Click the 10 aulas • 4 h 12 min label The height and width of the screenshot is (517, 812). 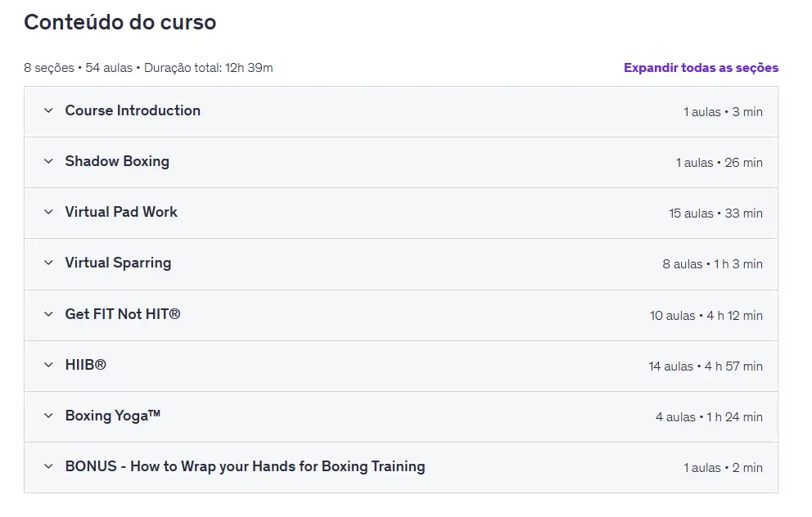tap(706, 316)
